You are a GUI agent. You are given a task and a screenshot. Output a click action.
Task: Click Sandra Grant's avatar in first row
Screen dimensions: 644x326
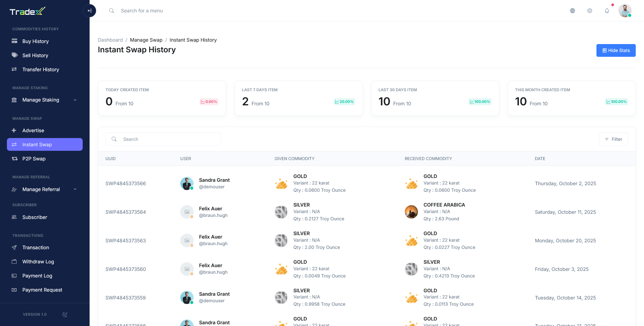tap(187, 183)
